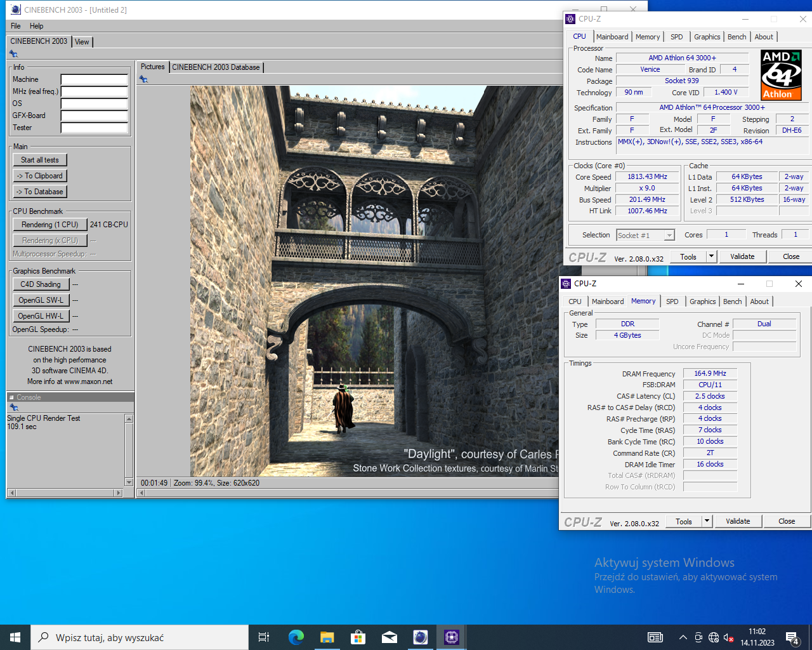
Task: Launch Microsoft Edge from taskbar
Action: 296,637
